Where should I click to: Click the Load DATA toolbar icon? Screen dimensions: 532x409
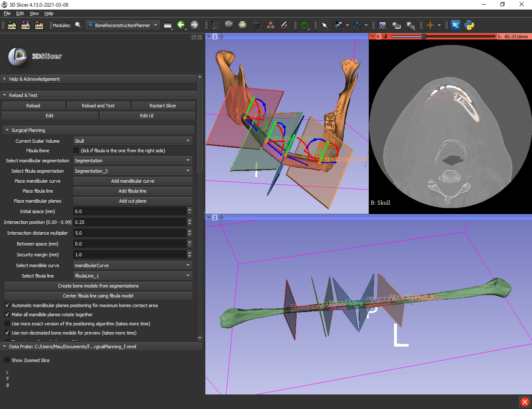click(x=12, y=25)
